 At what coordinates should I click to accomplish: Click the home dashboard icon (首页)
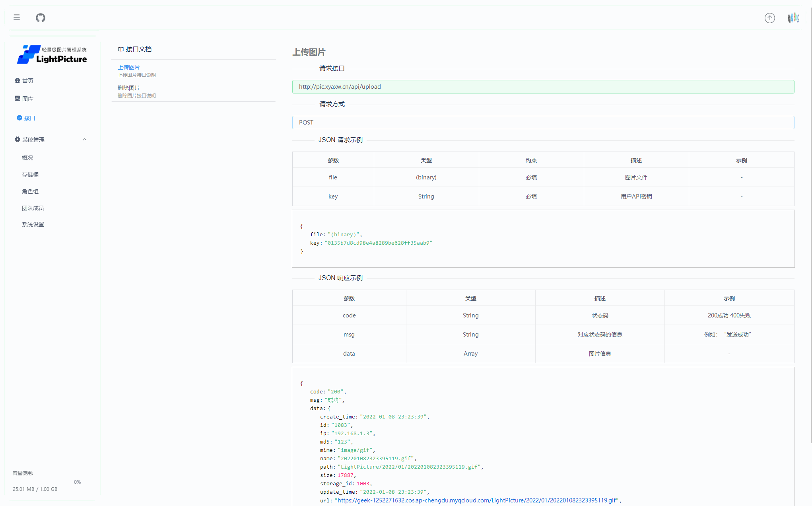tap(17, 80)
